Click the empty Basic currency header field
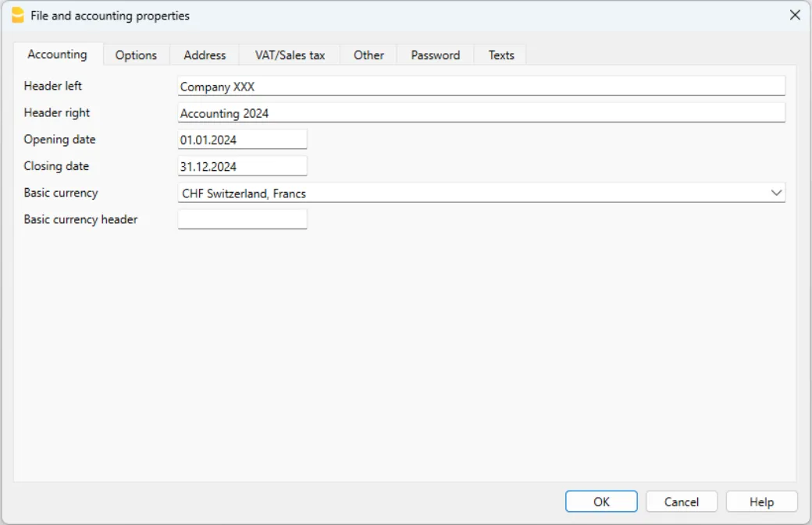812x525 pixels. coord(242,219)
